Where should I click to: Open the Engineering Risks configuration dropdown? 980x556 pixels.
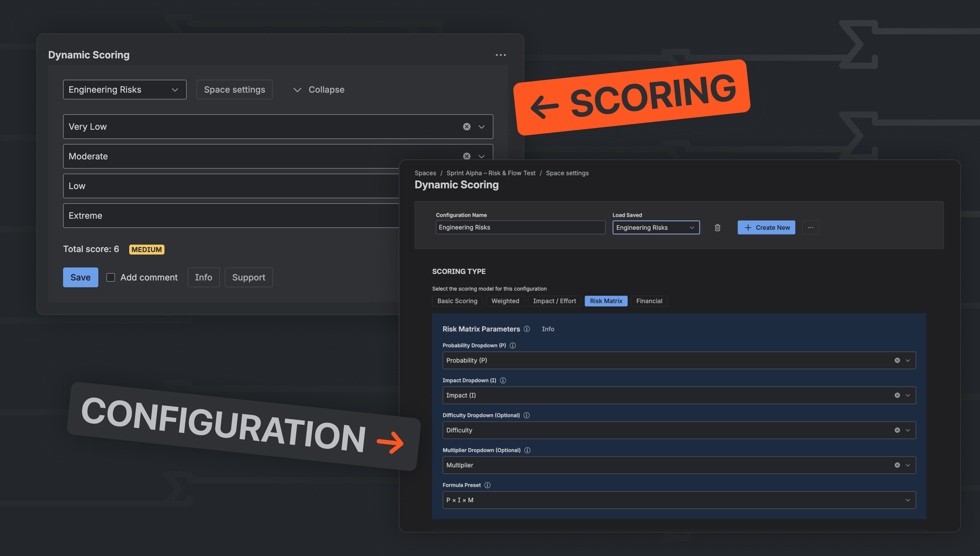pos(125,89)
